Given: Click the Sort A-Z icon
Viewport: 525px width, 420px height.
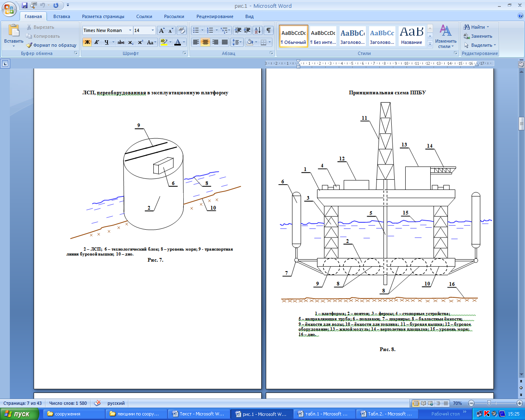Looking at the screenshot, I should click(257, 30).
